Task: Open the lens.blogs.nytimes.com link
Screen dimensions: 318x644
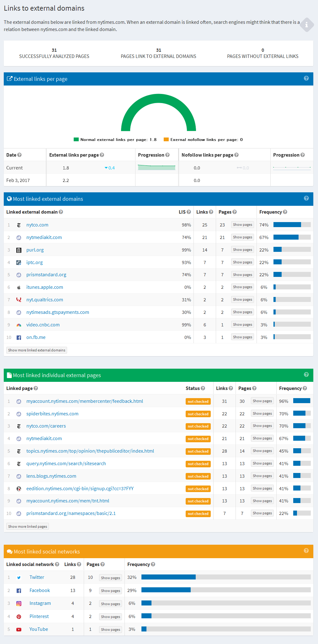Action: click(x=51, y=476)
